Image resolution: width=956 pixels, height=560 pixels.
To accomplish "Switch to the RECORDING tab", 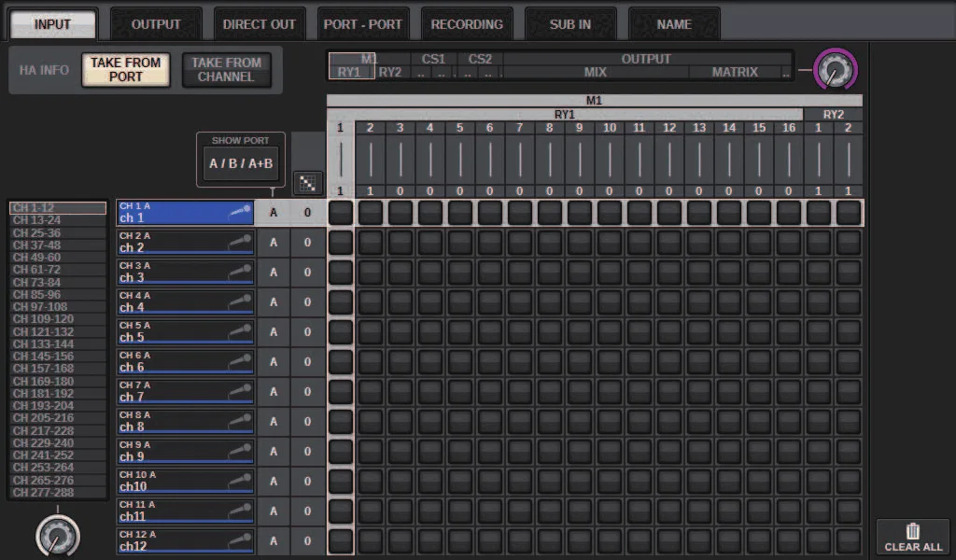I will [x=467, y=24].
